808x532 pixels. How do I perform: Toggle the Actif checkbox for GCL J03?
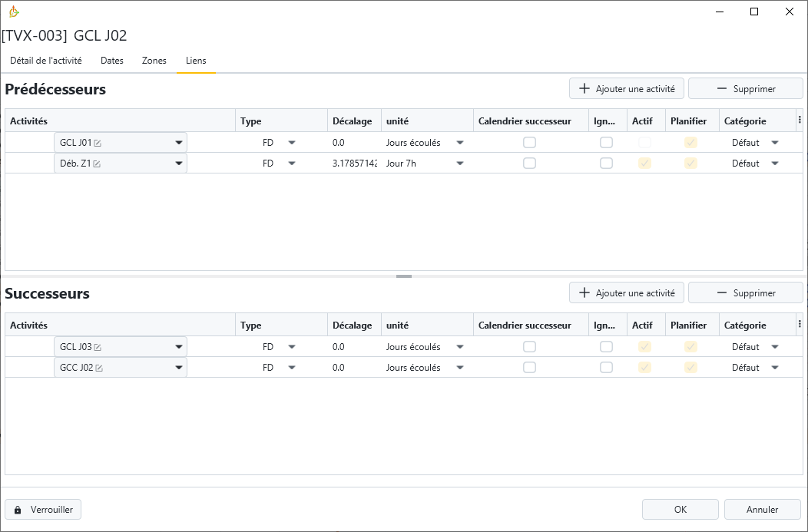[644, 347]
